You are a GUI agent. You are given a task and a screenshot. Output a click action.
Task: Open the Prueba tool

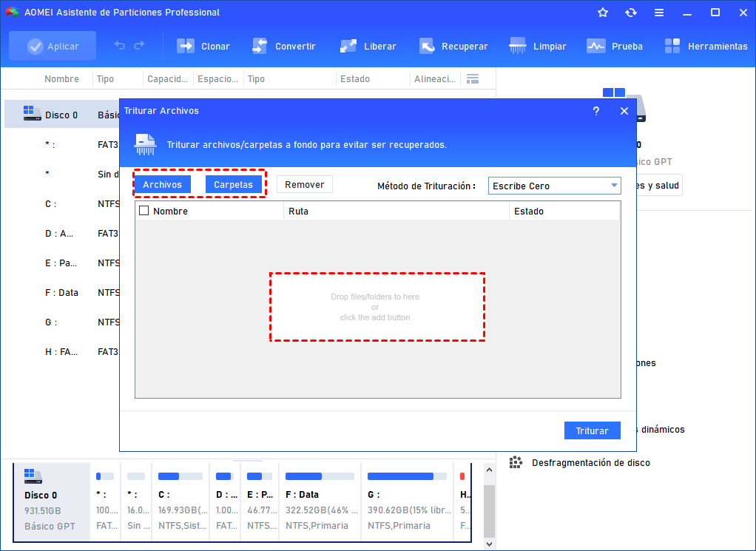point(596,46)
